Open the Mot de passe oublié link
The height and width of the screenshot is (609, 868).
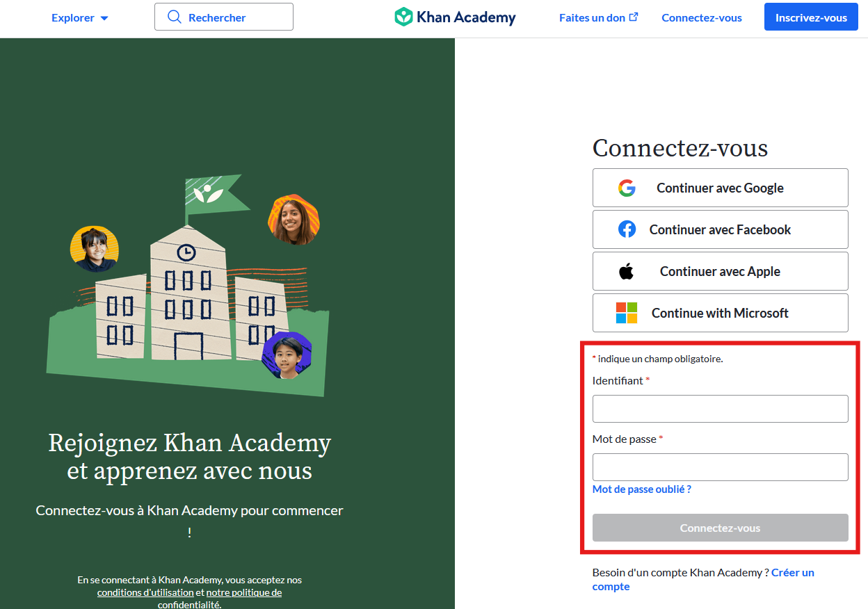[x=642, y=489]
